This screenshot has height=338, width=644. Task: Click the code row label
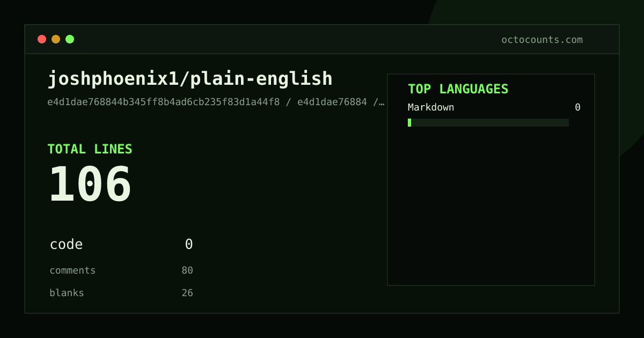pyautogui.click(x=66, y=245)
